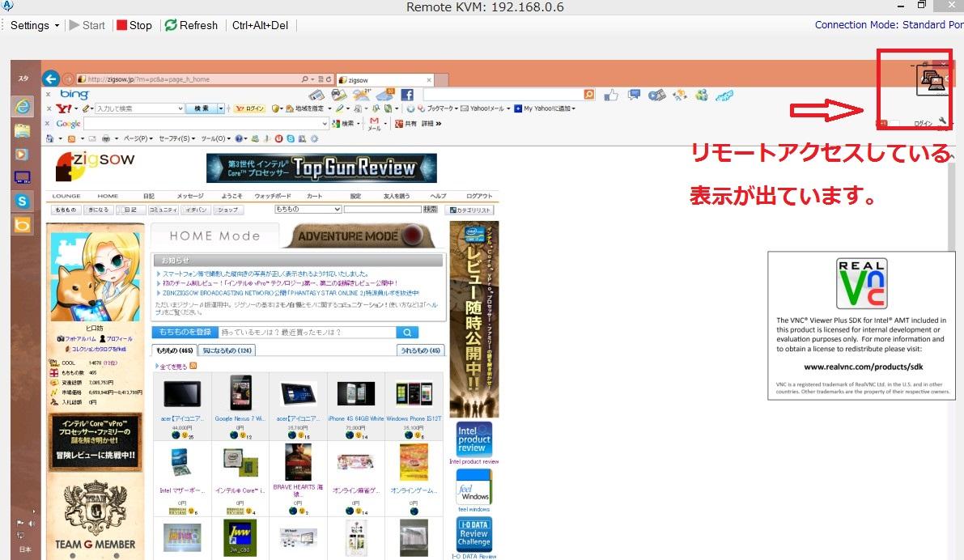The width and height of the screenshot is (964, 560).
Task: Select the 気になるもの (124) tab
Action: point(227,350)
